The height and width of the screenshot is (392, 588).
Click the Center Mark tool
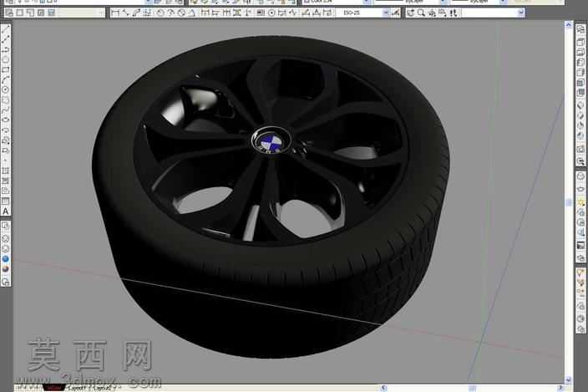[271, 13]
